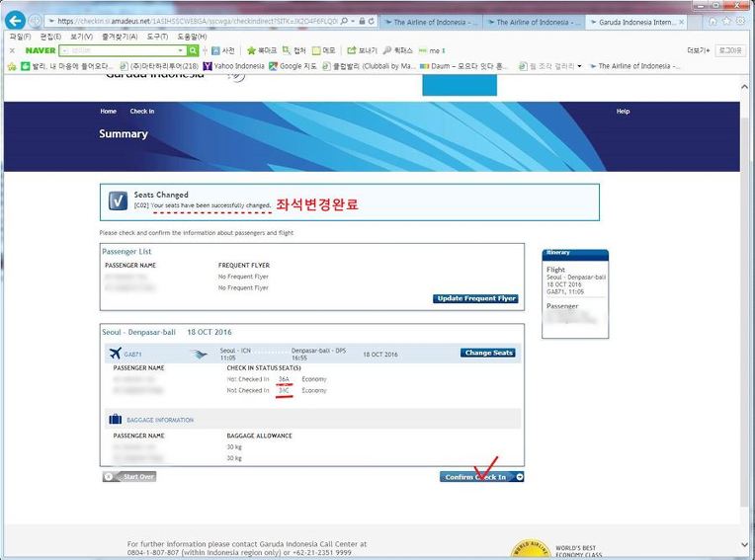Click 더보기+ on the Naver toolbar
This screenshot has width=755, height=560.
[699, 50]
